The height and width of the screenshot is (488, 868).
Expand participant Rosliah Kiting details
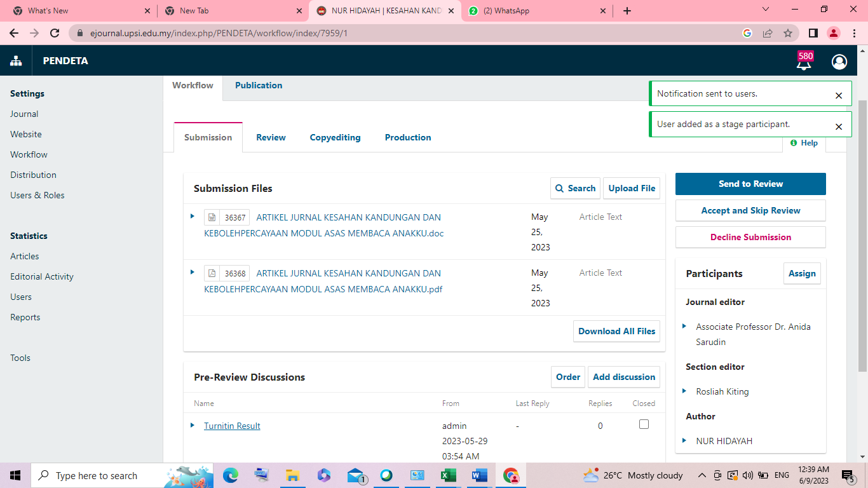click(684, 391)
